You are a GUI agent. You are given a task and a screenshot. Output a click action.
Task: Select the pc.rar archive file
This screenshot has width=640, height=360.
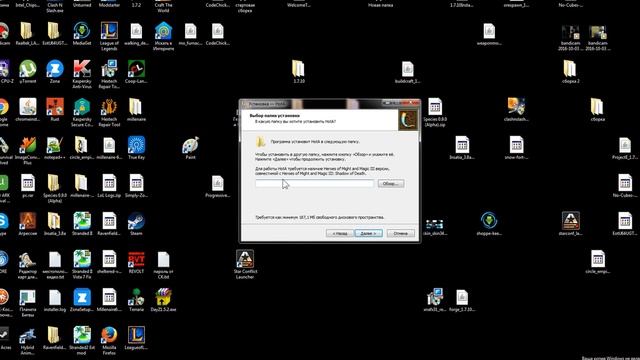click(28, 186)
